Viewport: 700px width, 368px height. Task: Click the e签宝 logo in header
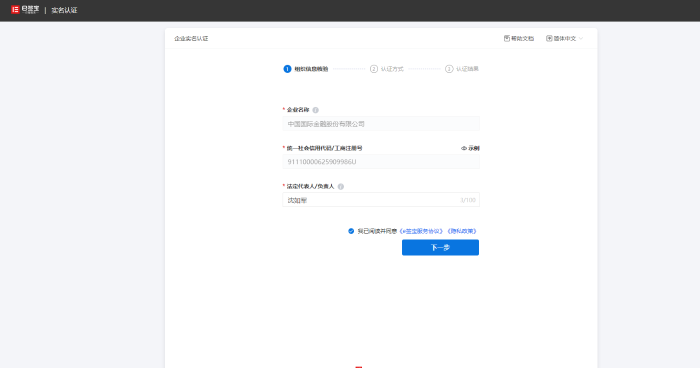pos(25,9)
